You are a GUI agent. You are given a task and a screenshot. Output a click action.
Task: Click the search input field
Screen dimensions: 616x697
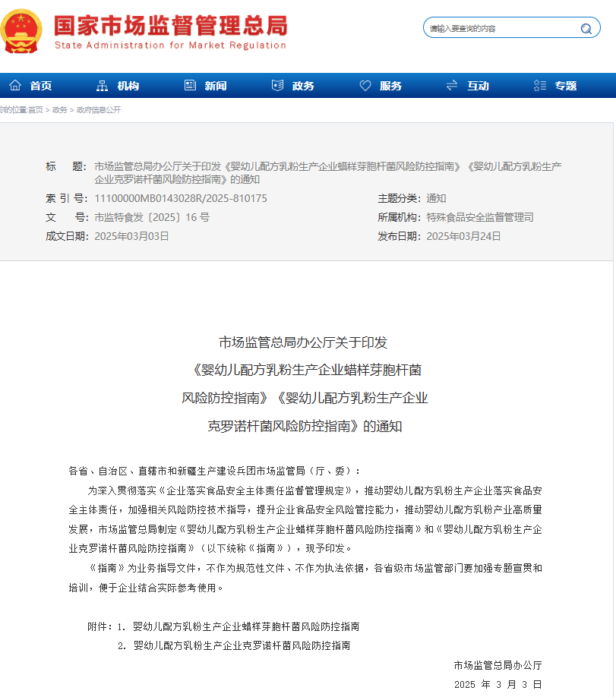[x=503, y=28]
